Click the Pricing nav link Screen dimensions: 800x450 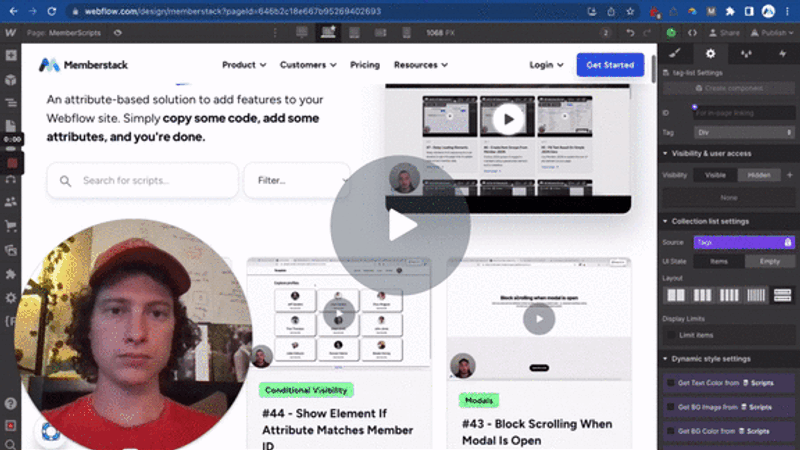click(365, 65)
